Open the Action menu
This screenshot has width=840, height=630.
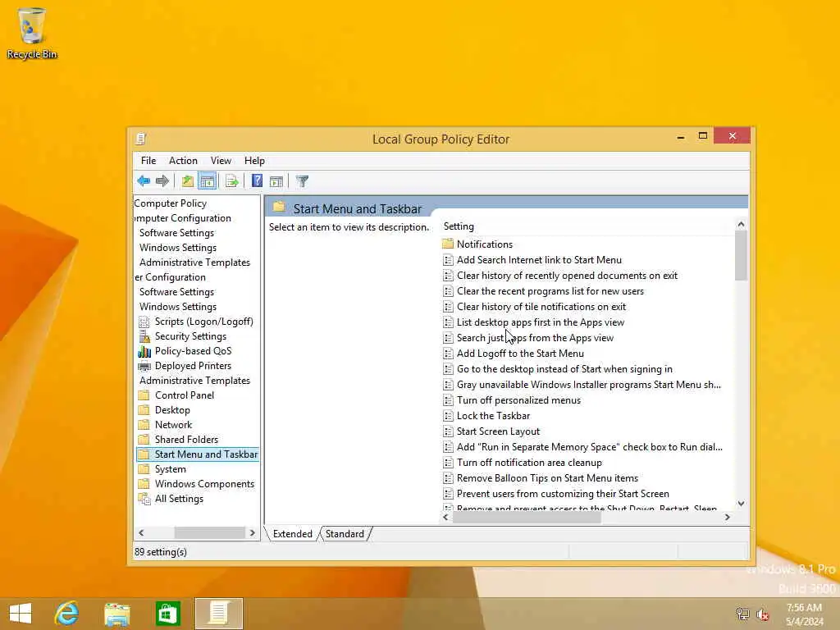pyautogui.click(x=183, y=161)
